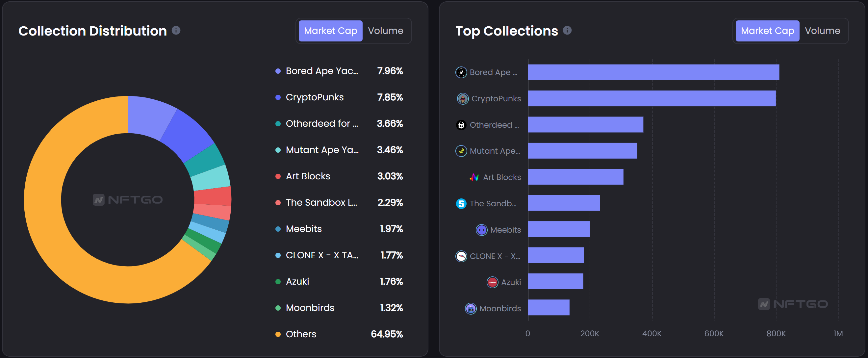
Task: Click CLONE X collection avatar icon
Action: click(461, 256)
